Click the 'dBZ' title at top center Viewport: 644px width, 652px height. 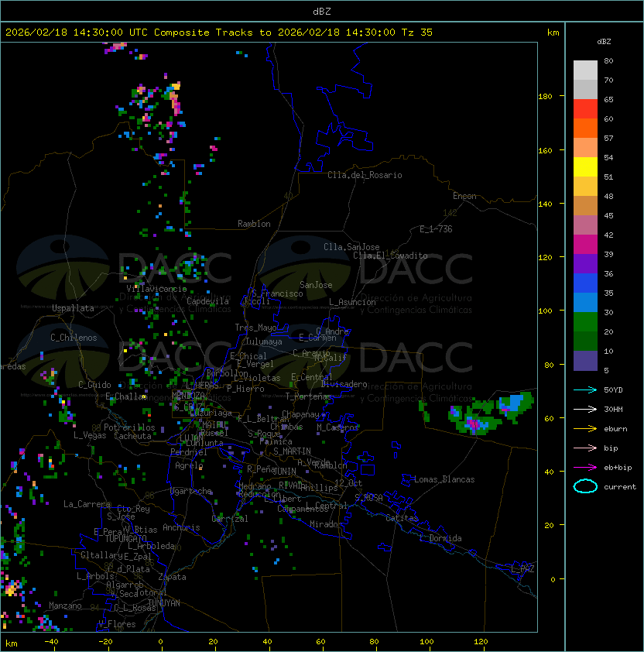(322, 11)
